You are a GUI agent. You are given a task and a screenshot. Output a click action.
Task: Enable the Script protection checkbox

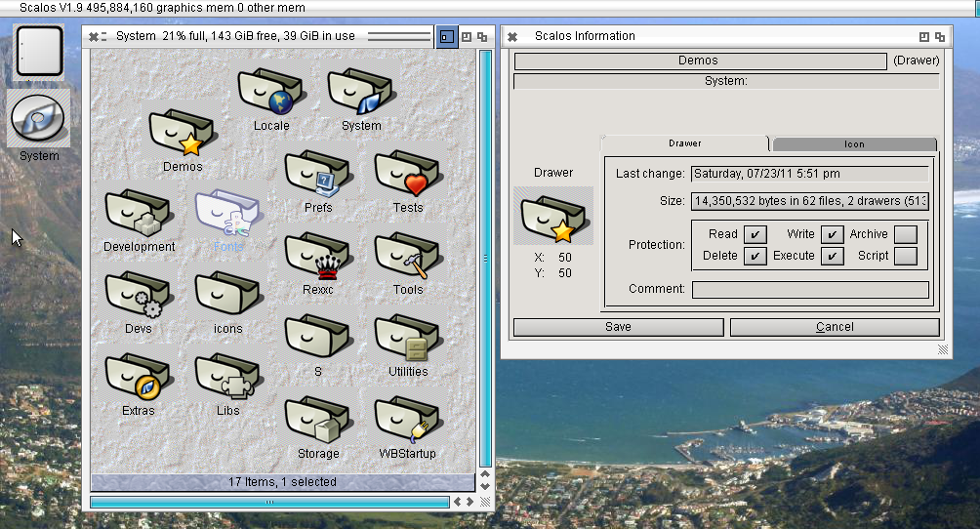pos(906,256)
